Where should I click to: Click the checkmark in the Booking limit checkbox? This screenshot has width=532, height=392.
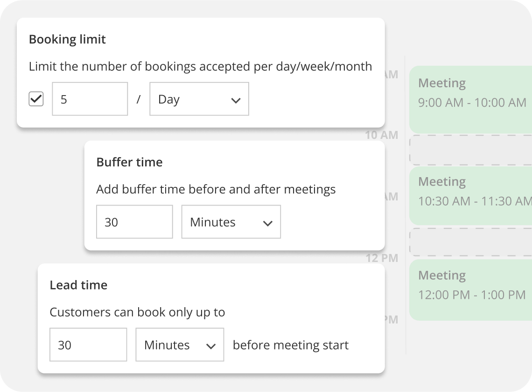[36, 99]
